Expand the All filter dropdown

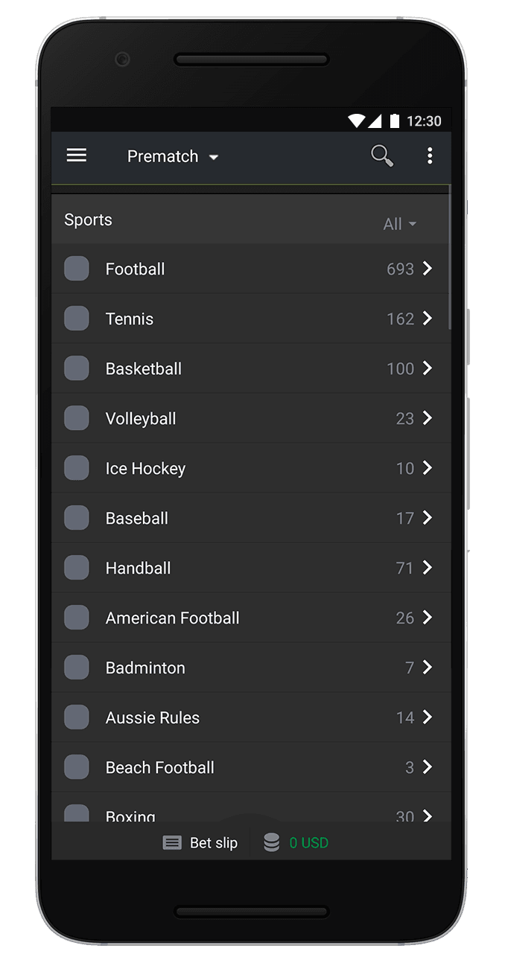pyautogui.click(x=399, y=224)
